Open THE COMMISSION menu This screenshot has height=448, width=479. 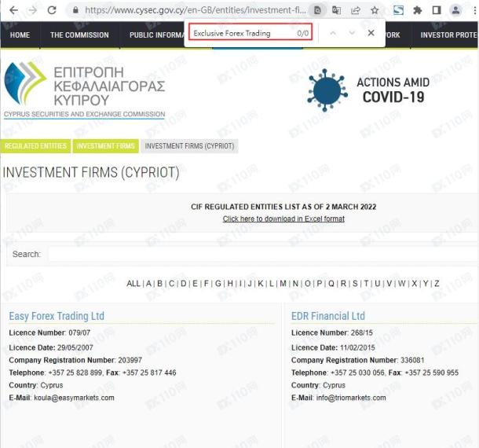(79, 35)
